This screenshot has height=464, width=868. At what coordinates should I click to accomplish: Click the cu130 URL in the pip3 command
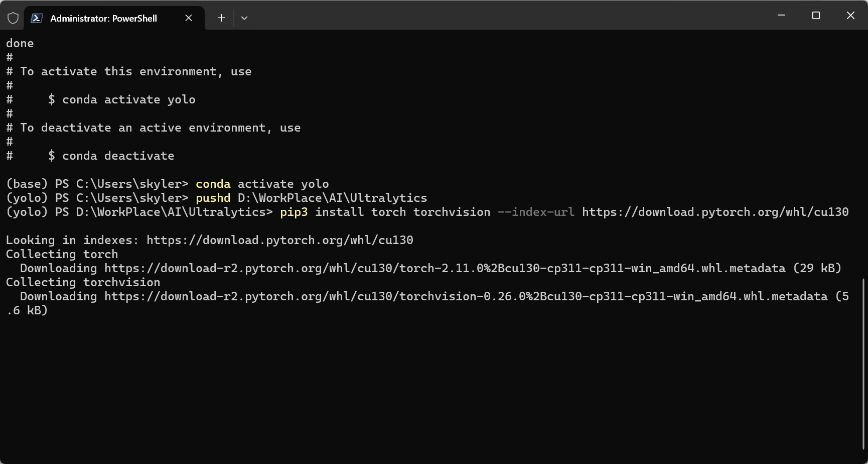coord(715,212)
